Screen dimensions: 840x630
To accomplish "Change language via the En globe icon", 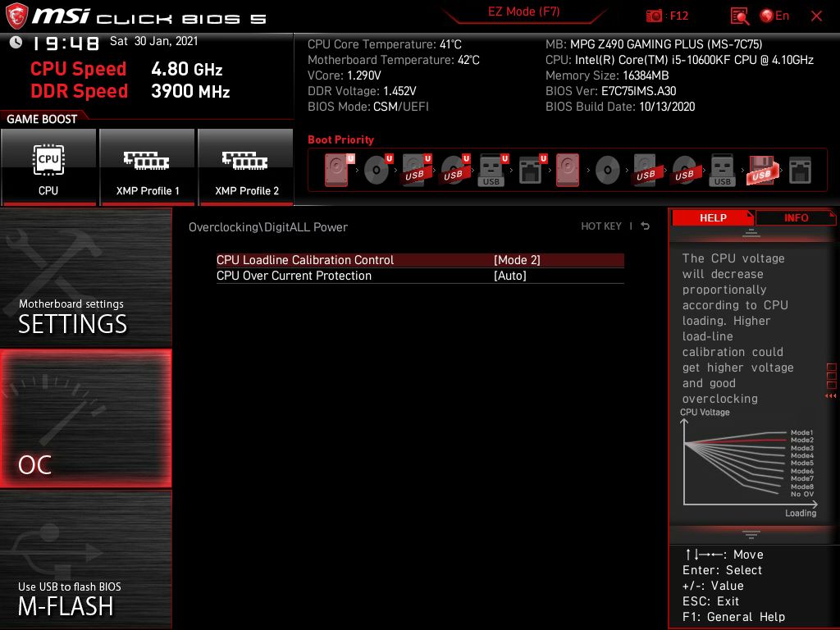I will point(774,16).
